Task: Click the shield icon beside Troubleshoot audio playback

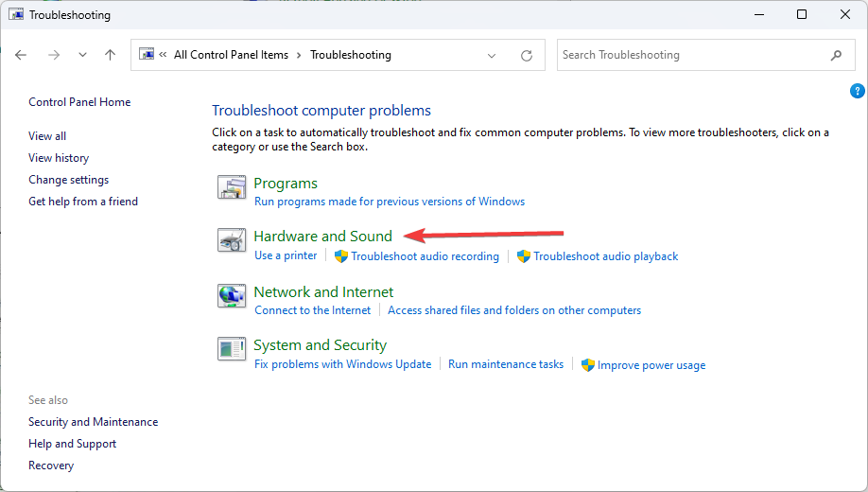Action: click(x=524, y=256)
